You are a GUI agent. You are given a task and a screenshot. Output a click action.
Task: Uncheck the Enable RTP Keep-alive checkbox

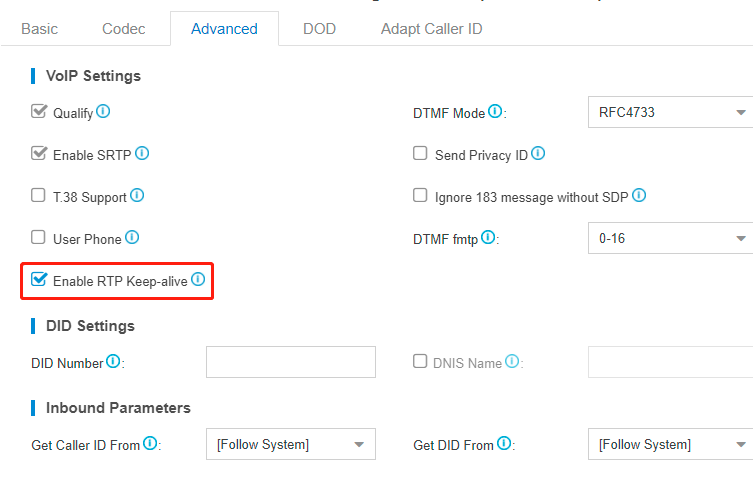tap(38, 279)
